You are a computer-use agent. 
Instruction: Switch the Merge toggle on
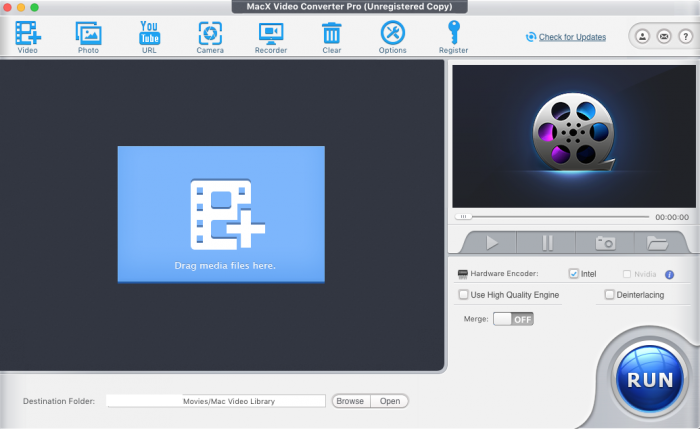click(x=513, y=319)
